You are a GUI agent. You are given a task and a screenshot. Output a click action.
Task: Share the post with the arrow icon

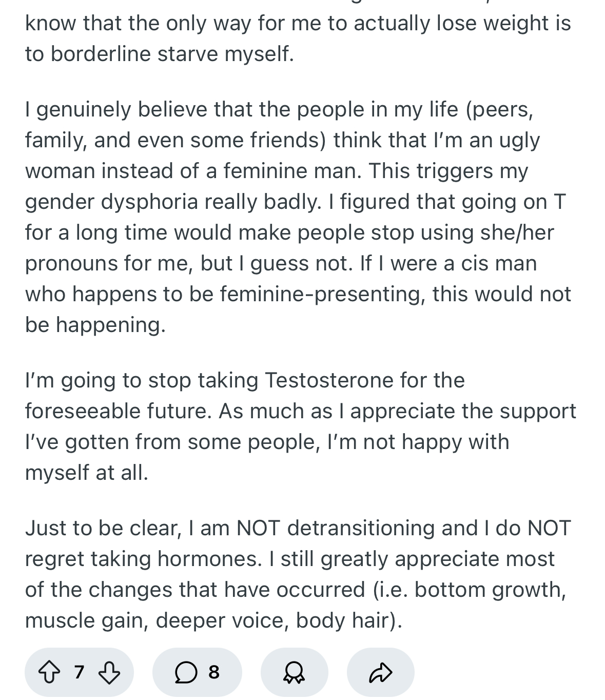pos(380,672)
